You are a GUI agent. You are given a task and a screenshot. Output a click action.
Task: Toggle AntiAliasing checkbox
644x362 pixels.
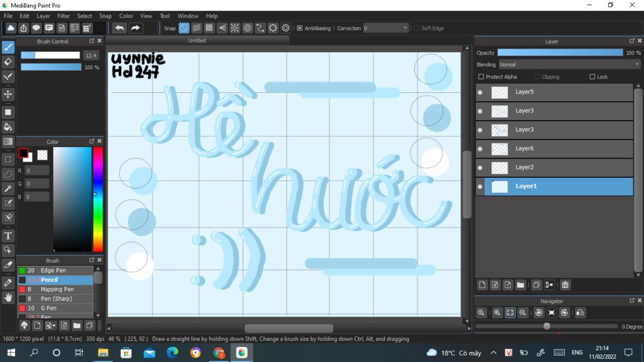(x=299, y=28)
